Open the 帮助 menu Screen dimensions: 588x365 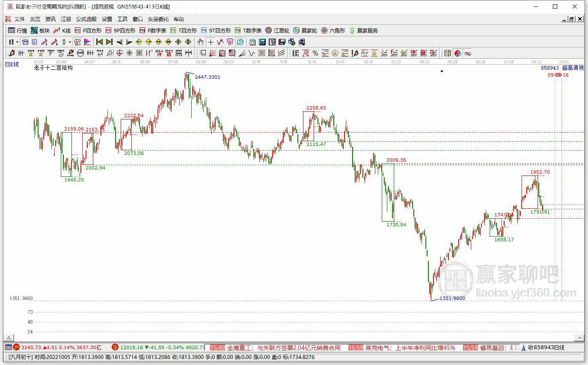(179, 19)
